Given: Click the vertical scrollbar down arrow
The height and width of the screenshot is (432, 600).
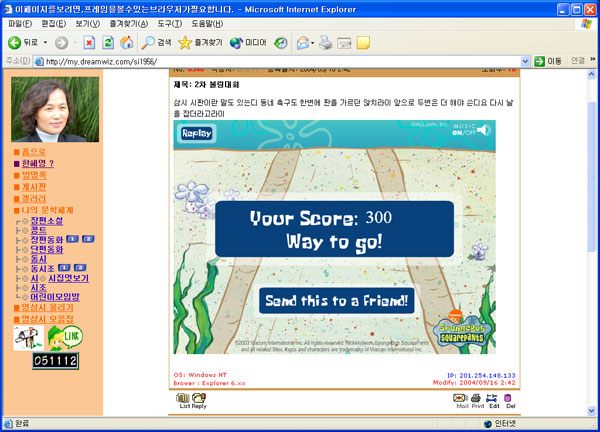Looking at the screenshot, I should pos(592,411).
